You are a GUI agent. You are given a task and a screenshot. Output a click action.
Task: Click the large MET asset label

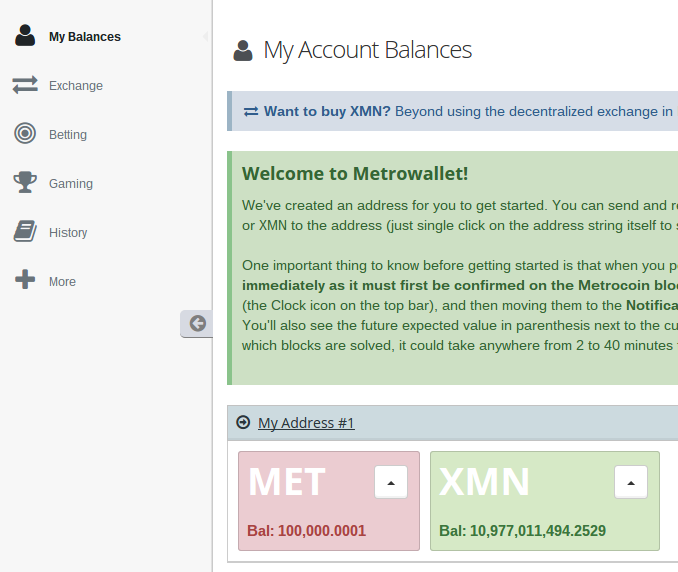[x=287, y=482]
